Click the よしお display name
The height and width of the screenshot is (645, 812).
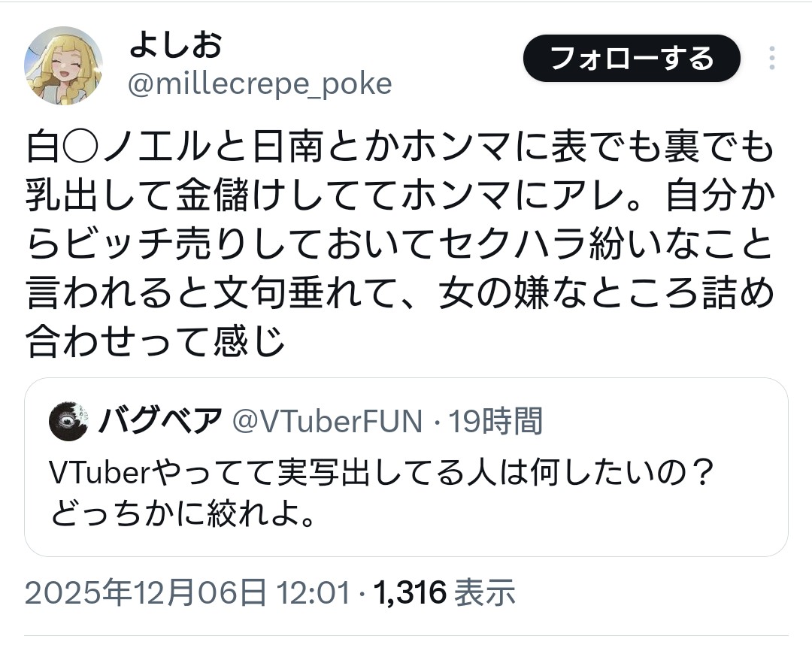point(176,47)
